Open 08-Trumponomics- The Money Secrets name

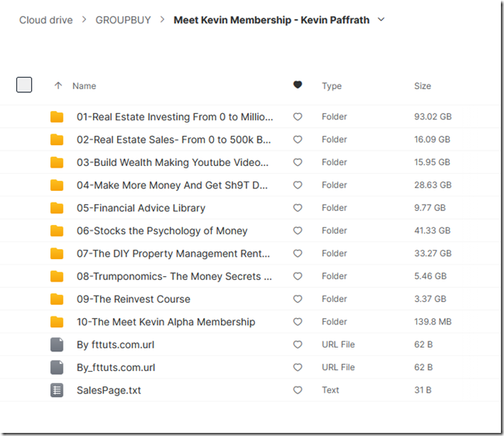[x=174, y=276]
